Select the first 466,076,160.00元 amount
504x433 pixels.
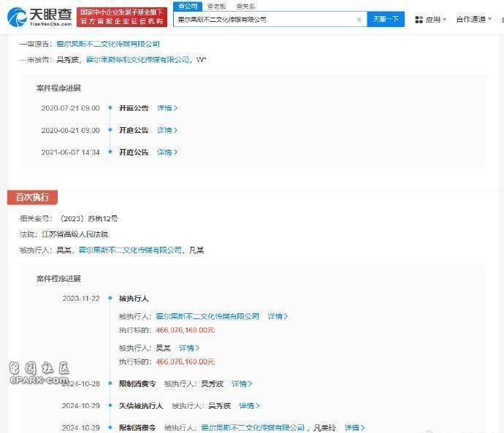click(185, 330)
